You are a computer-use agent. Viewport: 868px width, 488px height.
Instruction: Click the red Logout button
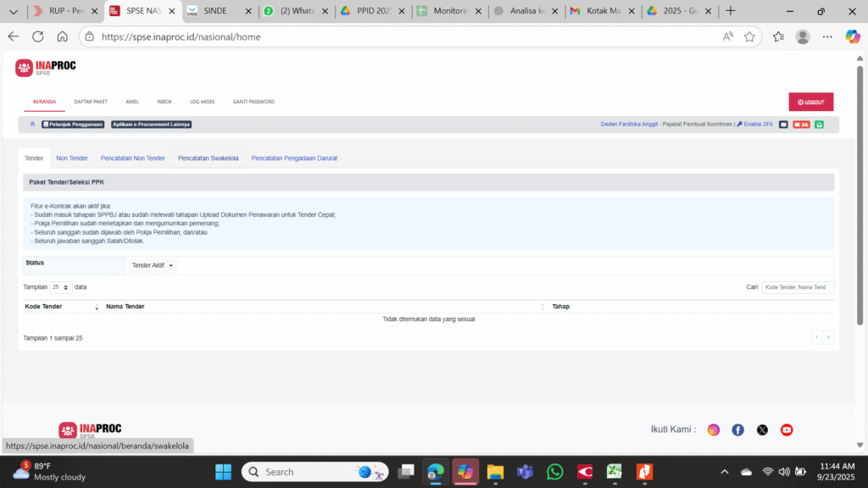click(810, 102)
